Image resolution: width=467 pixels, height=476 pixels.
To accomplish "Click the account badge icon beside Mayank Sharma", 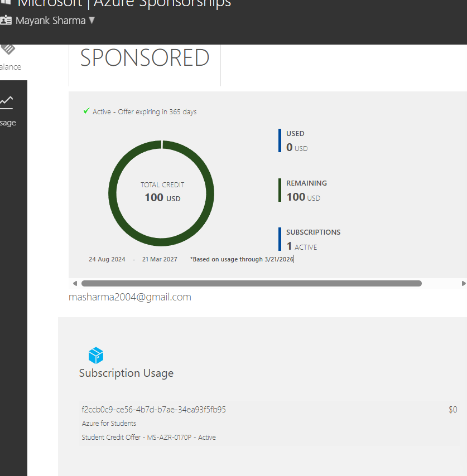I will pos(6,20).
